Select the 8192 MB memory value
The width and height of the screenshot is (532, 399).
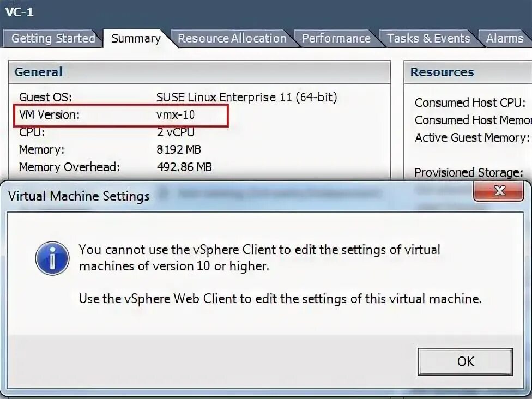[x=179, y=149]
